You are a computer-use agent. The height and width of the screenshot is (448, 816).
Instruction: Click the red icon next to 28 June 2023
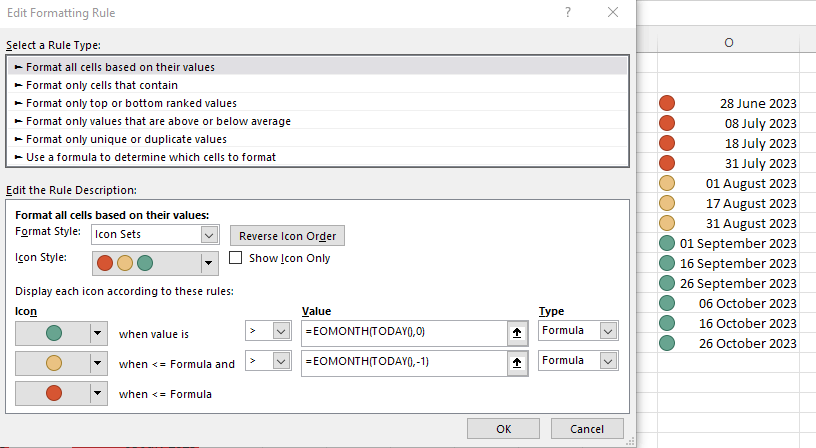[667, 103]
